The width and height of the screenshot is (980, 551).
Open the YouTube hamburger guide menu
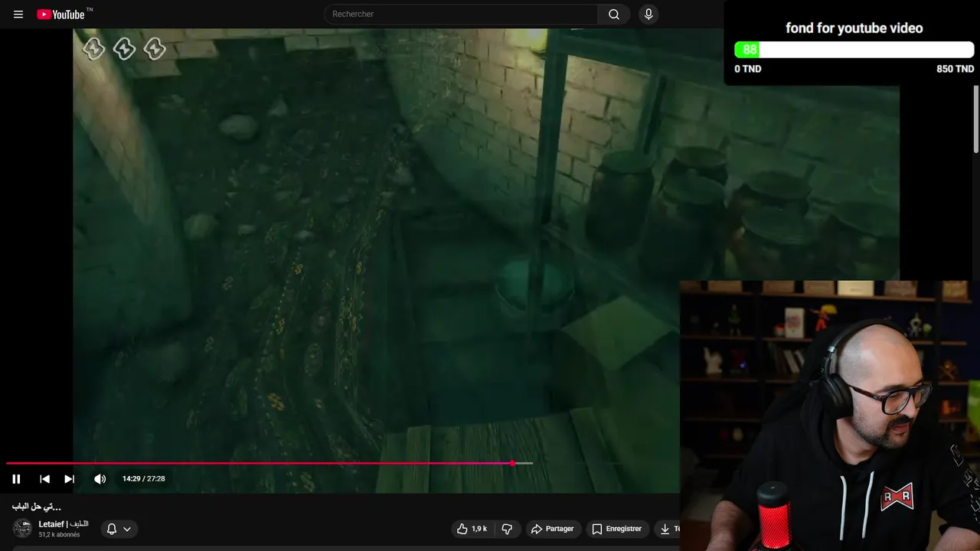click(18, 15)
